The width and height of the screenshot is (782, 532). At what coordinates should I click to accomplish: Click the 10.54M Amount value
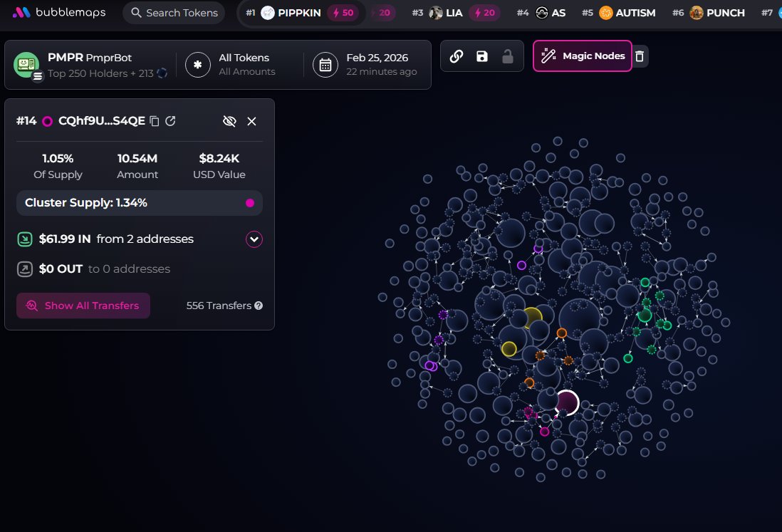tap(137, 159)
